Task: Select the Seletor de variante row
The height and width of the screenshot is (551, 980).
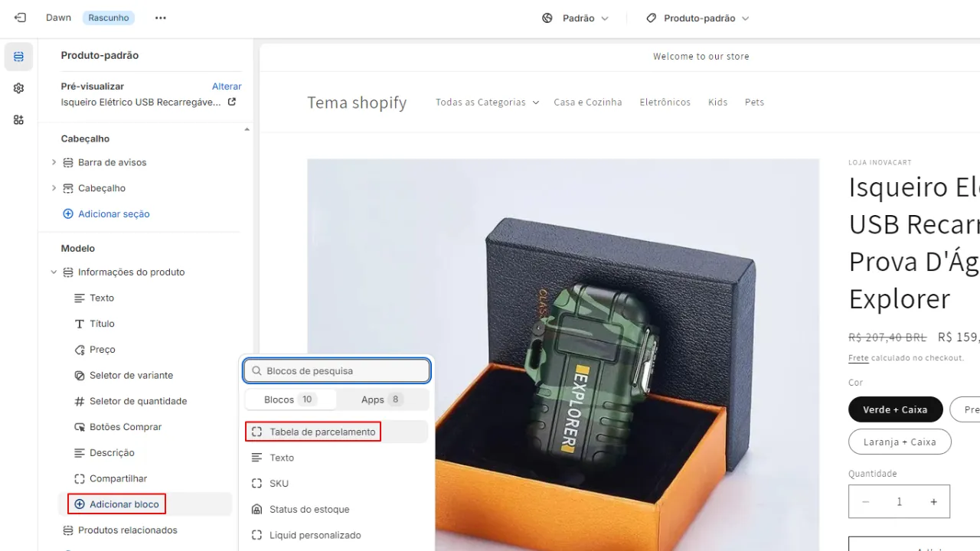Action: click(145, 376)
